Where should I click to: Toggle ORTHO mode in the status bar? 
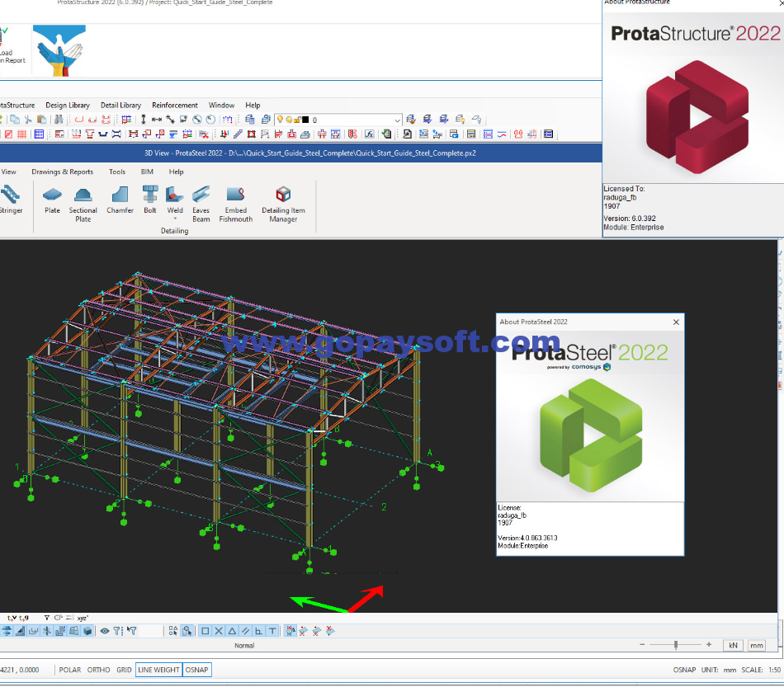(98, 670)
